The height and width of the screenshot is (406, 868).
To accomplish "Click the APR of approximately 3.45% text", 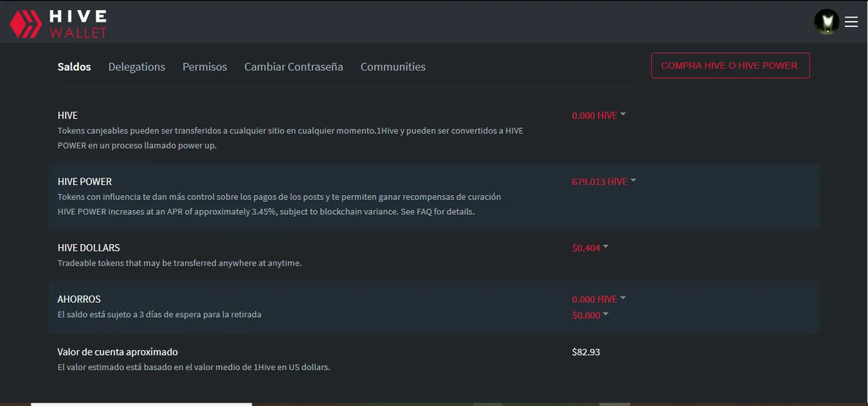I will coord(267,211).
